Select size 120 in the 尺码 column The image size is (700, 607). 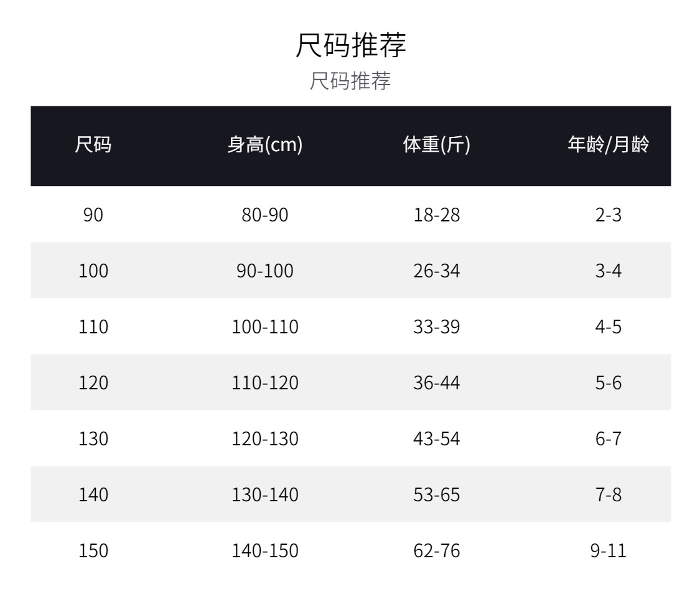[x=93, y=382]
